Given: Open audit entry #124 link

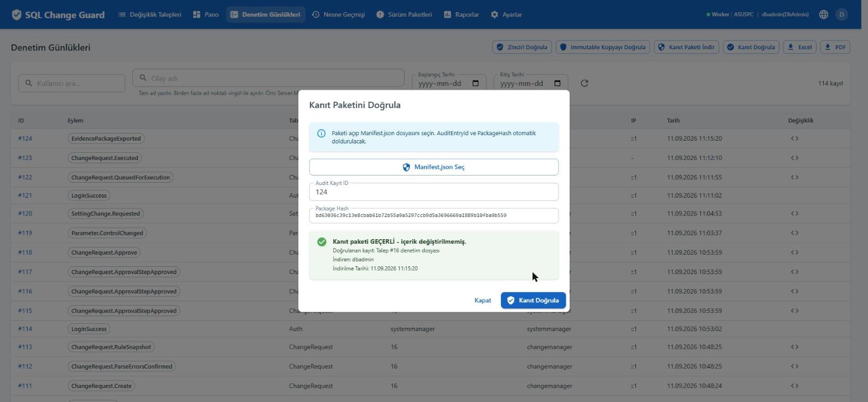Looking at the screenshot, I should pos(25,138).
